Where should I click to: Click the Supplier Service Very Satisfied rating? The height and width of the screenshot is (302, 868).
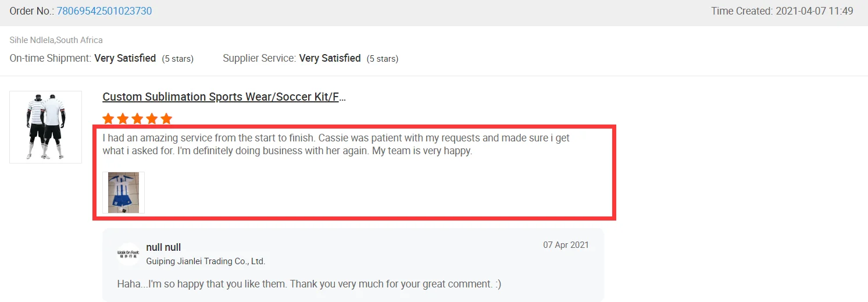pos(330,58)
